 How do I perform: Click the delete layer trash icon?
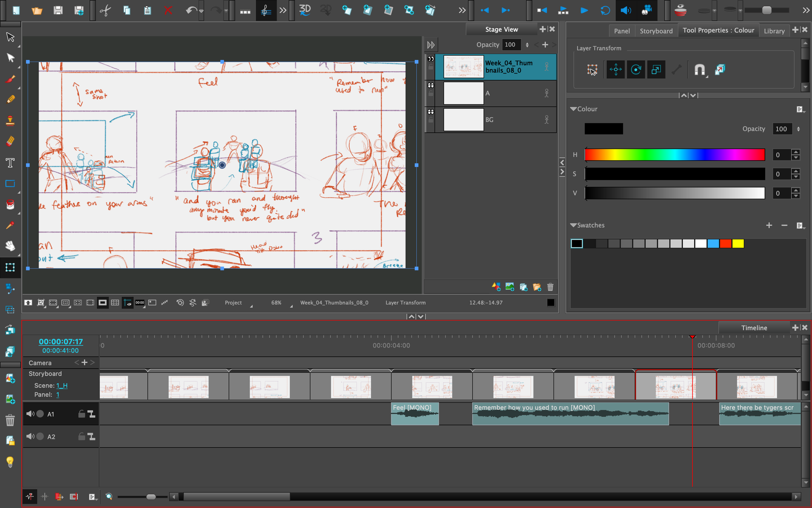[x=550, y=287]
